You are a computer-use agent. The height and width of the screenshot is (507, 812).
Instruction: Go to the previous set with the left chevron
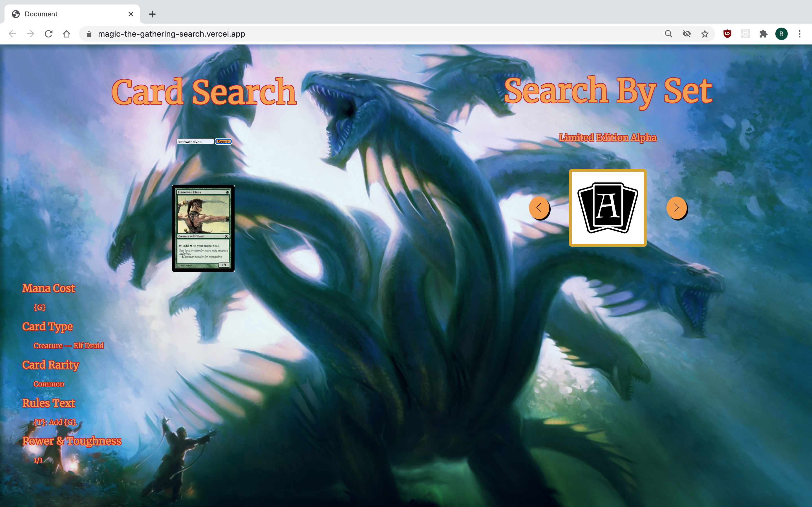(x=540, y=208)
